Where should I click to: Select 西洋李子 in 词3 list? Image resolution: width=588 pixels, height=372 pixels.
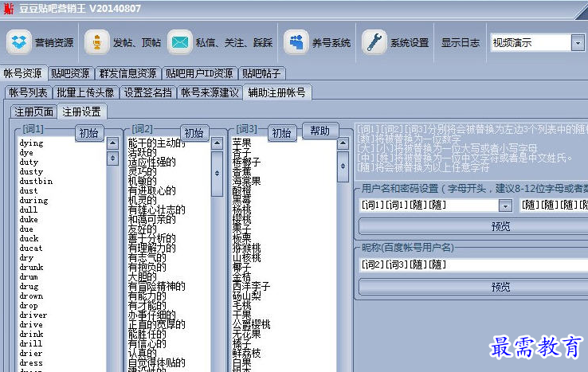[x=251, y=286]
